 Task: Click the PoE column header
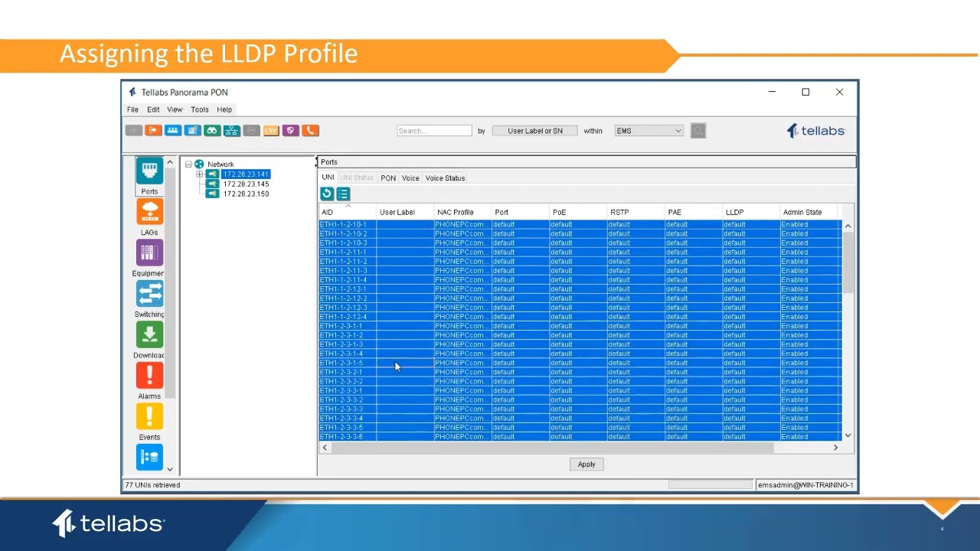pyautogui.click(x=578, y=212)
